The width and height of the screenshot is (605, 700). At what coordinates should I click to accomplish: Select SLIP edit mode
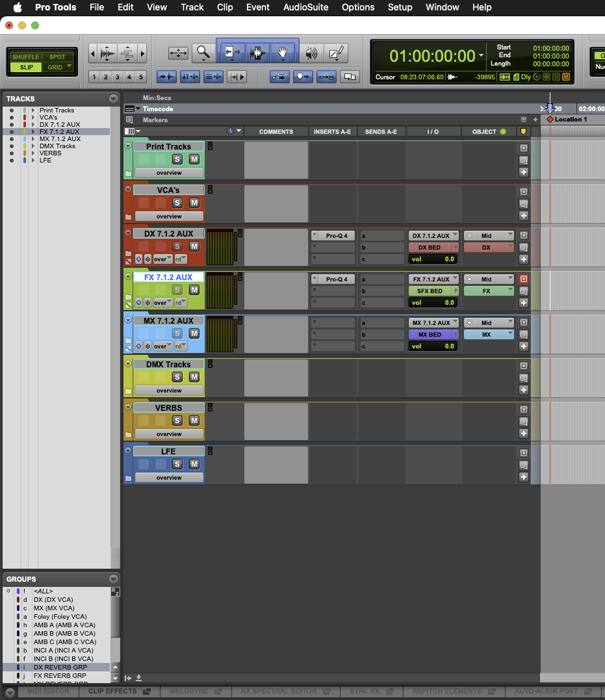click(26, 67)
